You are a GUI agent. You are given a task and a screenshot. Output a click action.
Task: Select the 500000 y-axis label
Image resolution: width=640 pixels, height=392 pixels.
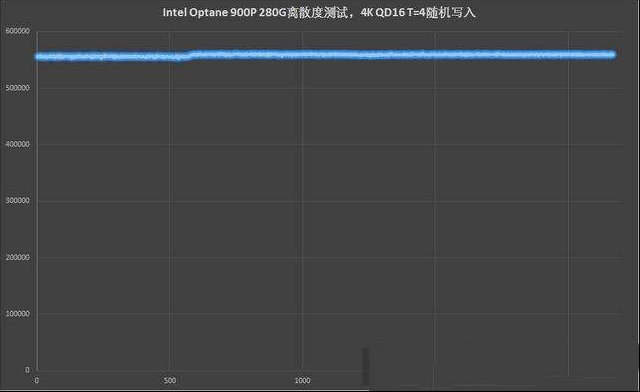[18, 88]
